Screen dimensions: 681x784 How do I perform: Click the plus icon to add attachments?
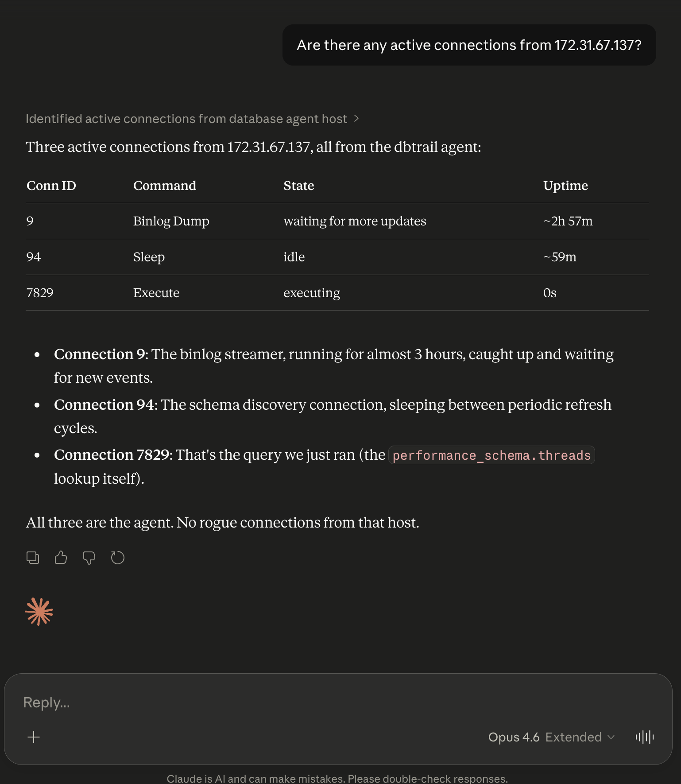[34, 737]
